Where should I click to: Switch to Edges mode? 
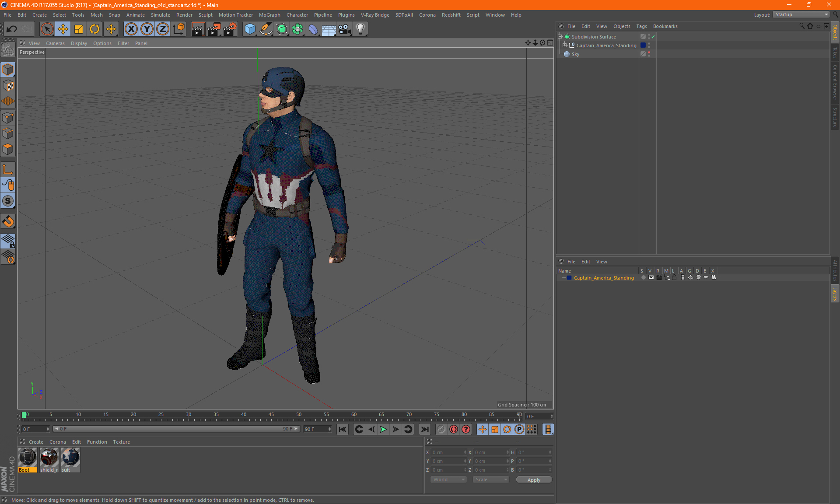coord(8,133)
